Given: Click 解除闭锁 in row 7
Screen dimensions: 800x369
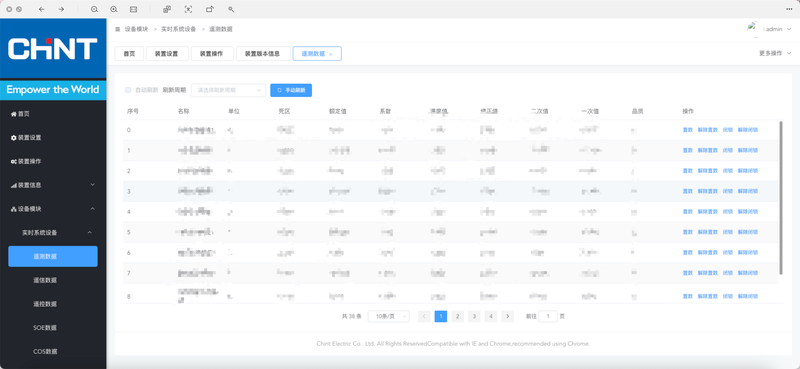Looking at the screenshot, I should point(748,273).
